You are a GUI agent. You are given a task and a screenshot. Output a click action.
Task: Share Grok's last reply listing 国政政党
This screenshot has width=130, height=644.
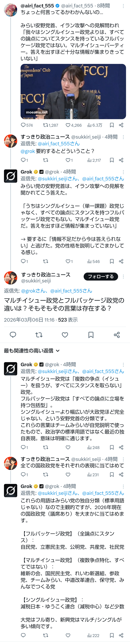121,635
